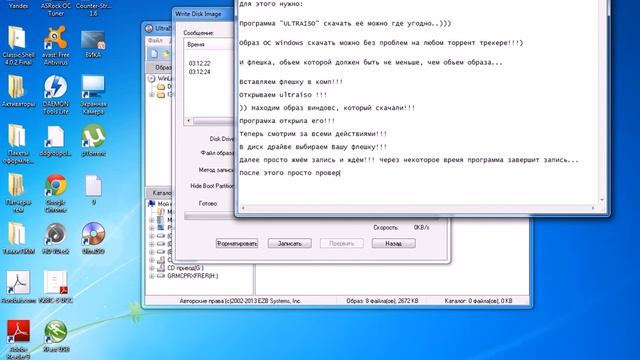Open the folder icon below Патчеры

(x=18, y=238)
